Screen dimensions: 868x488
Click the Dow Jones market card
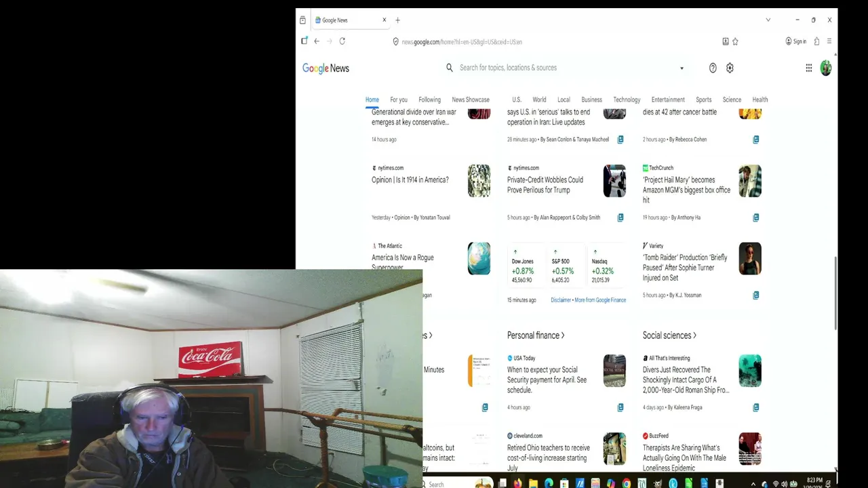pyautogui.click(x=526, y=266)
